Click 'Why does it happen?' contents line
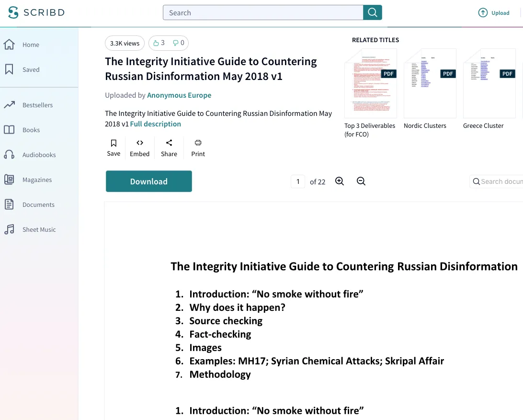523x420 pixels. point(237,307)
